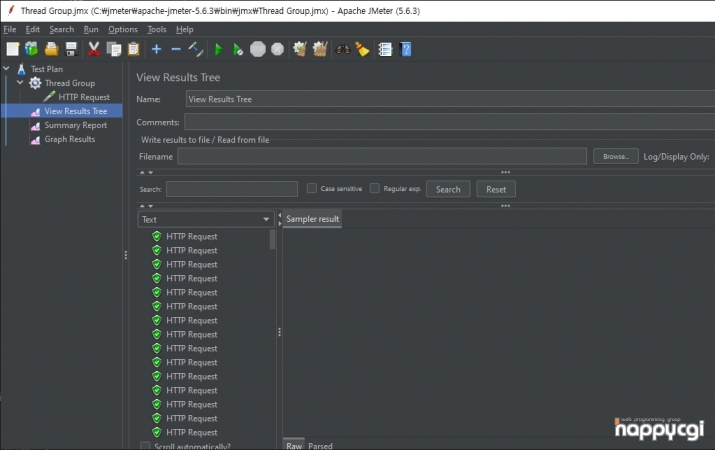715x450 pixels.
Task: Toggle the Scroll automatically checkbox
Action: 145,446
